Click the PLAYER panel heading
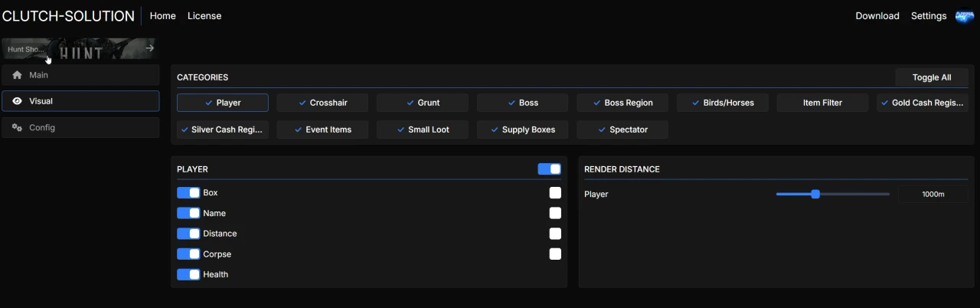Viewport: 980px width, 308px height. [192, 169]
